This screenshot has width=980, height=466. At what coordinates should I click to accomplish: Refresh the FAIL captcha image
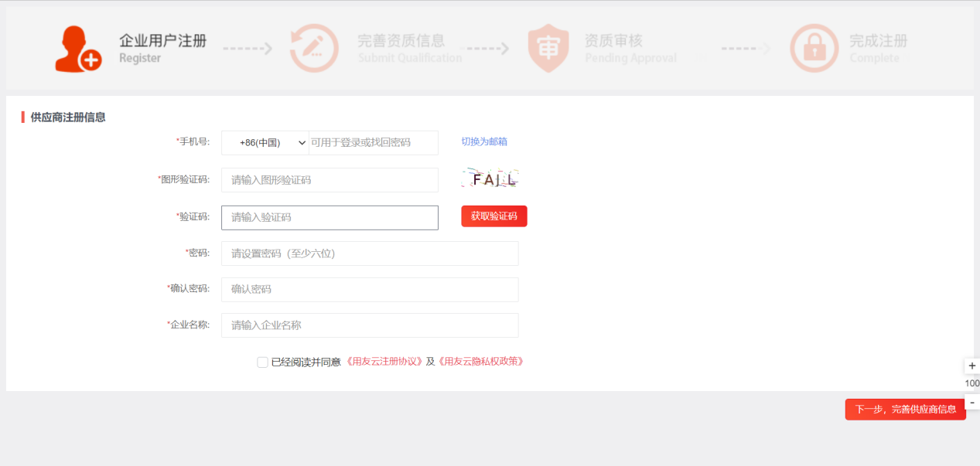(x=490, y=179)
